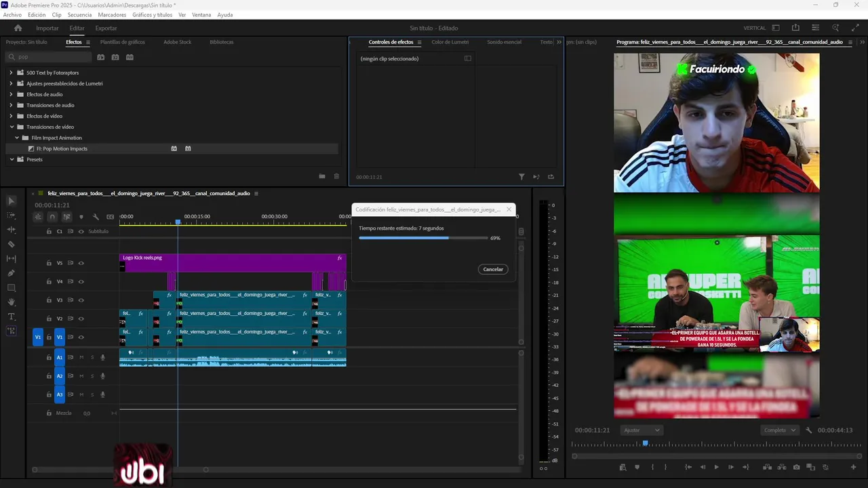Select the Rectangle tool
The height and width of the screenshot is (488, 868).
click(11, 288)
